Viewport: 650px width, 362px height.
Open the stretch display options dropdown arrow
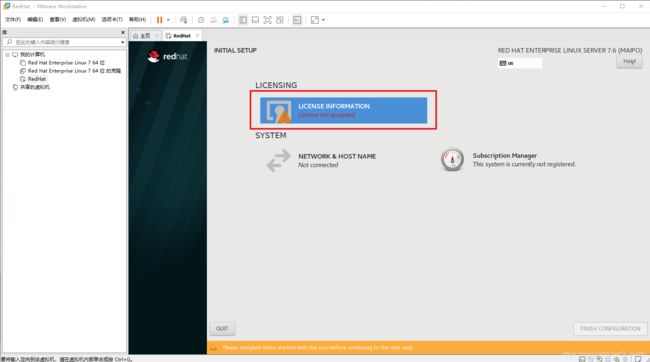point(323,20)
